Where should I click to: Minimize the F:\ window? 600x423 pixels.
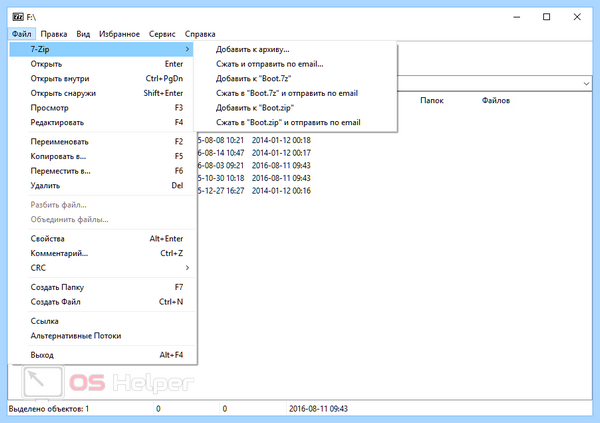[517, 17]
